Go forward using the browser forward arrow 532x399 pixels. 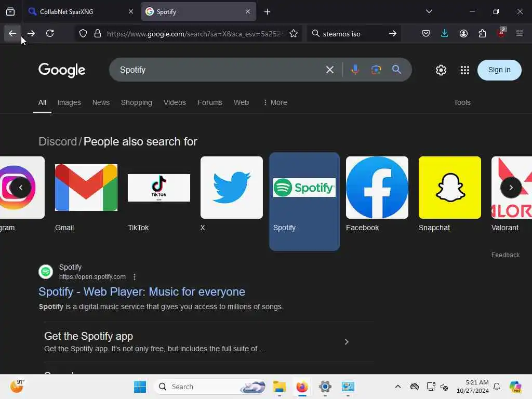coord(31,34)
